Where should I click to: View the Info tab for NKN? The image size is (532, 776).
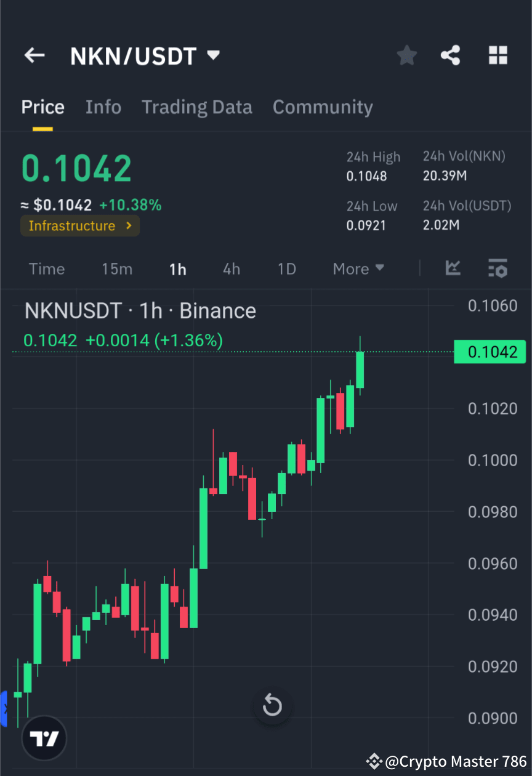tap(103, 107)
